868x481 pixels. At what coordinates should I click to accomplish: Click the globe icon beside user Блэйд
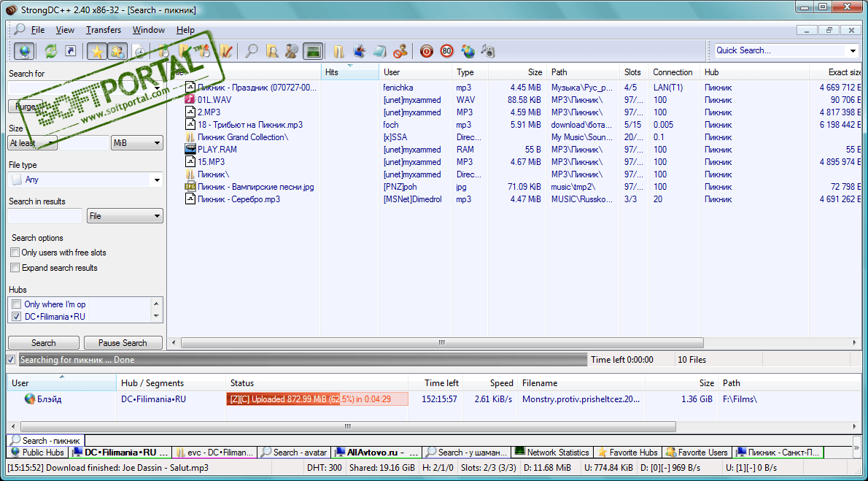30,399
